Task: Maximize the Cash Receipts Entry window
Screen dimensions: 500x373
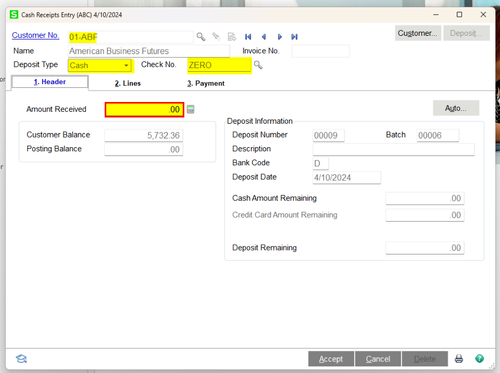Action: (459, 14)
